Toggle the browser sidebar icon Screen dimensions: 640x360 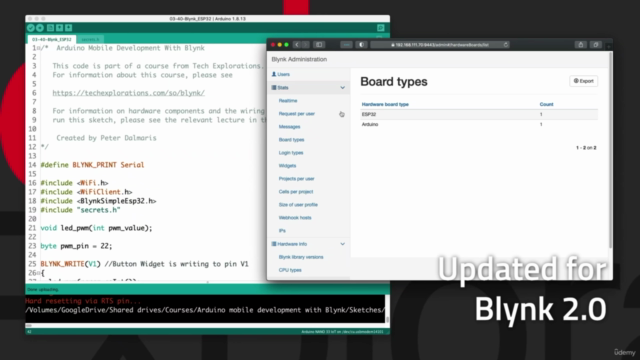click(x=319, y=44)
